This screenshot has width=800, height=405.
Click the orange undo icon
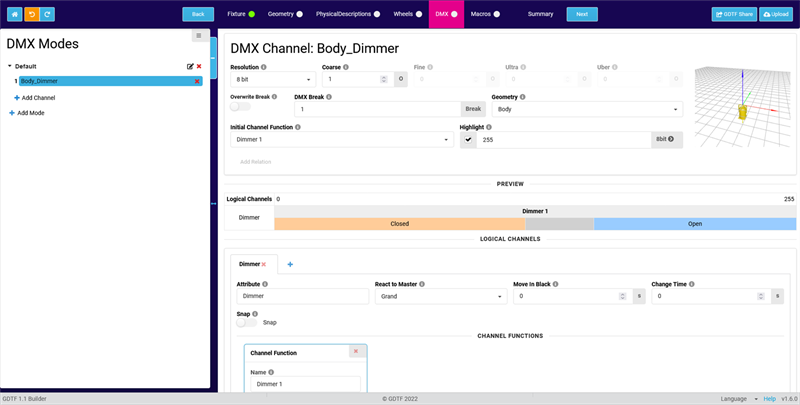(x=31, y=14)
